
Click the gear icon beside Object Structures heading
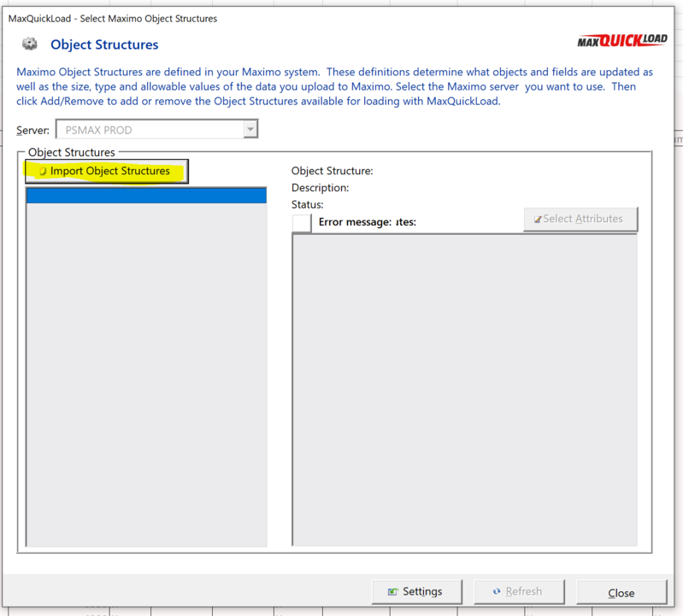30,44
